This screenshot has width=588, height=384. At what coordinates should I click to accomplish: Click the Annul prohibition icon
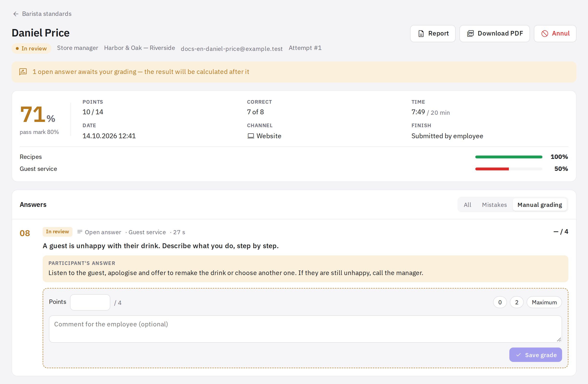(545, 34)
